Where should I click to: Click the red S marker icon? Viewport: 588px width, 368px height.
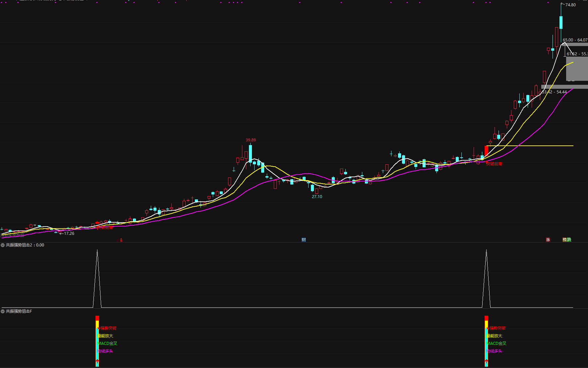[x=121, y=240]
